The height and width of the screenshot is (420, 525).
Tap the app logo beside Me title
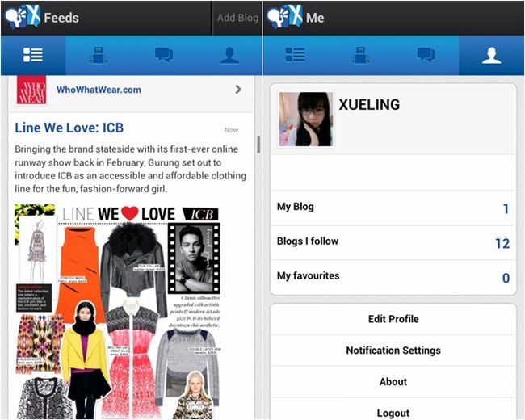(x=284, y=16)
